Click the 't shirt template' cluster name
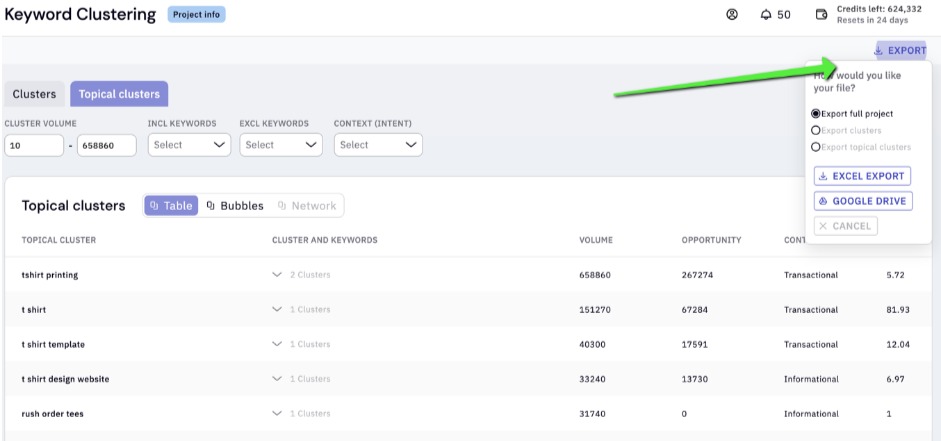941x441 pixels. coord(53,344)
